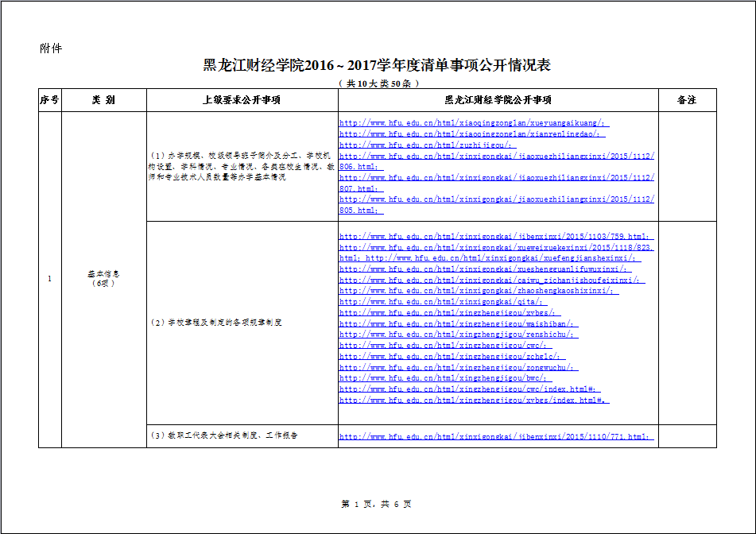Click the page number footer text
Viewport: 756px width, 534px height.
tap(376, 504)
